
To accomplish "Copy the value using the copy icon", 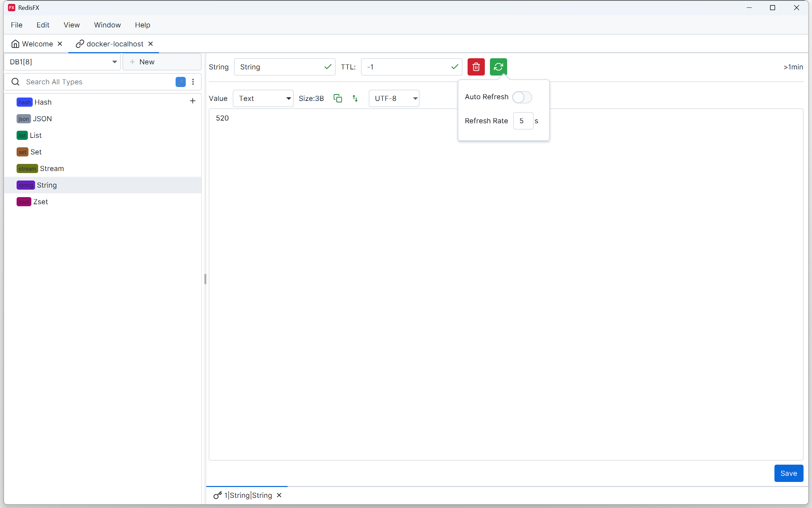I will coord(338,98).
